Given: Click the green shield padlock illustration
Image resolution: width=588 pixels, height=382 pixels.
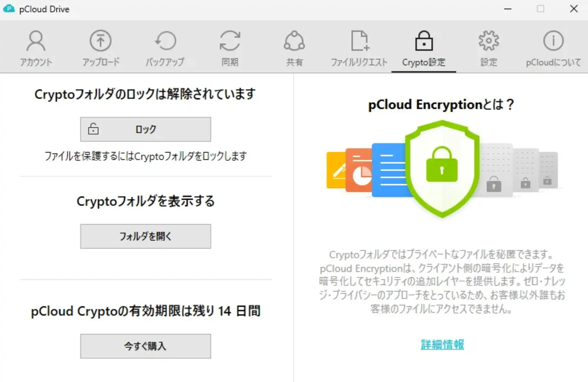Looking at the screenshot, I should pos(442,169).
